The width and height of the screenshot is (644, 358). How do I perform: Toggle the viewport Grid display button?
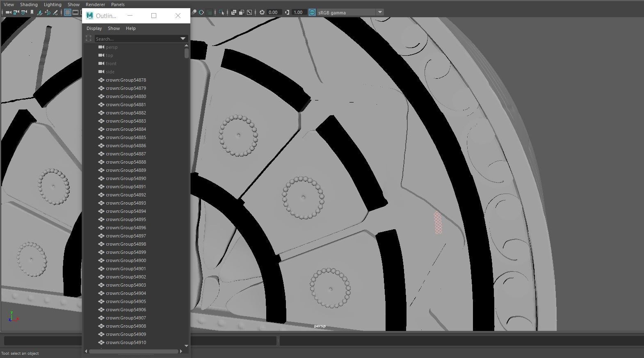[x=68, y=12]
